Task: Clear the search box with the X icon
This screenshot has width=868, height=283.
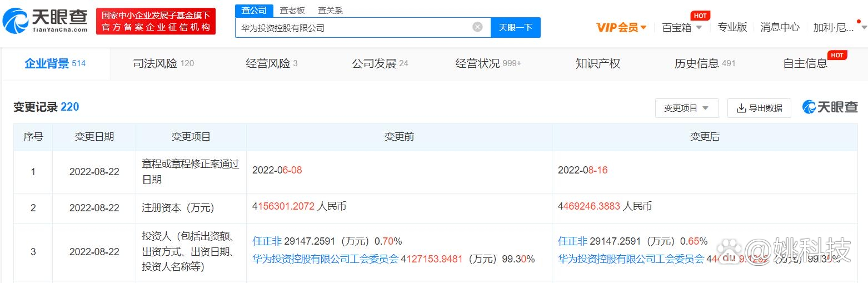Action: tap(477, 27)
